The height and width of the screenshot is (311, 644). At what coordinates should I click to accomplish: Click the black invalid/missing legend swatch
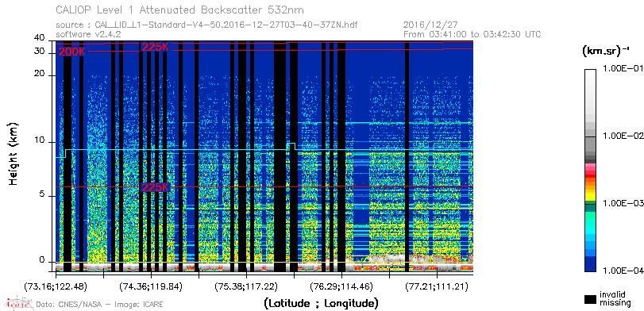[590, 300]
